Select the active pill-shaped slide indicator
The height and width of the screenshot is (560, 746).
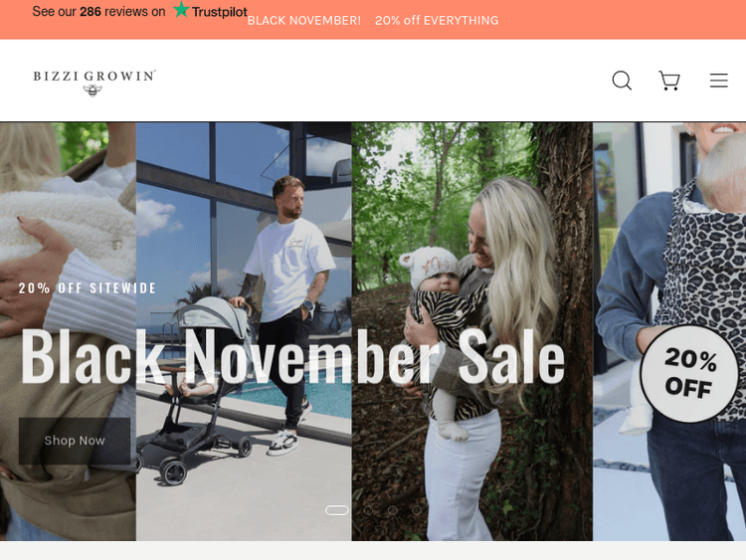(x=337, y=510)
